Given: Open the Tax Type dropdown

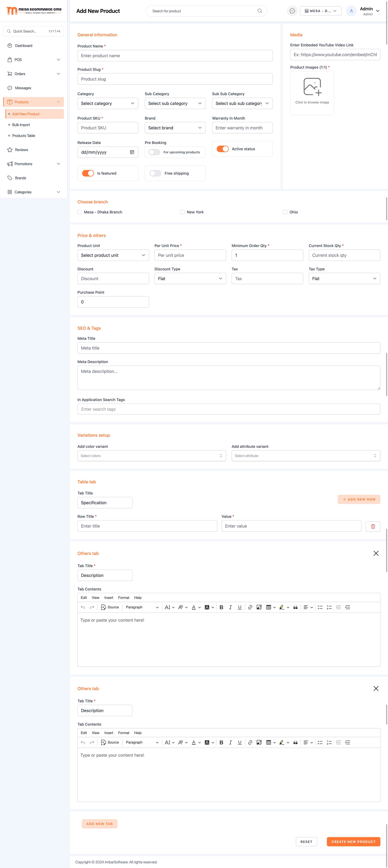Looking at the screenshot, I should tap(344, 278).
